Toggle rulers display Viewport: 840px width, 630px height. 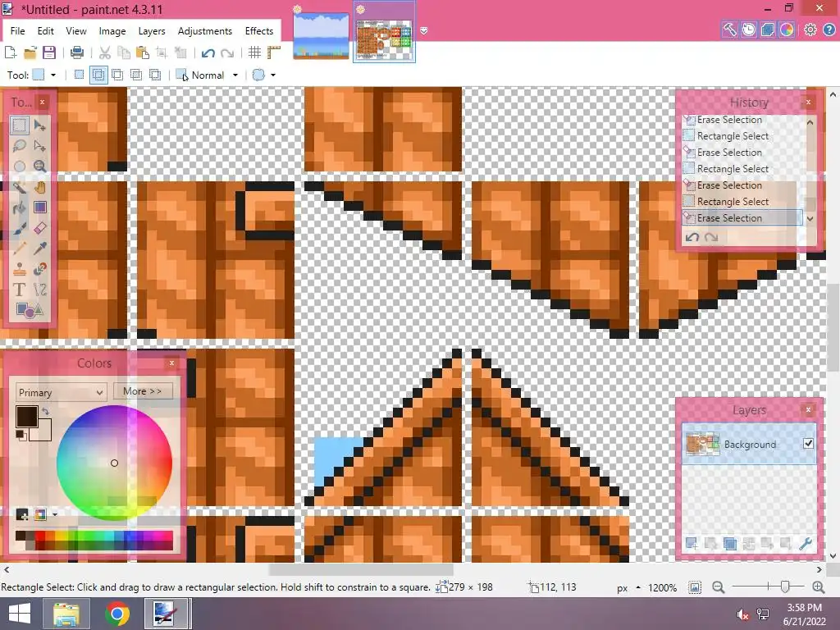click(274, 52)
